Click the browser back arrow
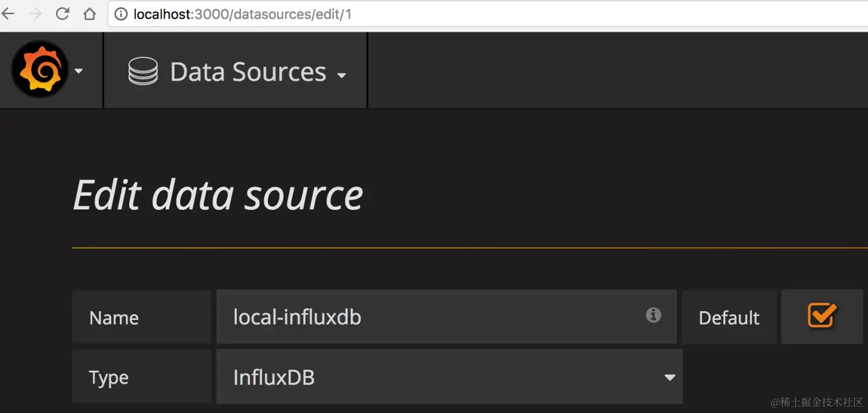The height and width of the screenshot is (413, 868). pyautogui.click(x=7, y=14)
